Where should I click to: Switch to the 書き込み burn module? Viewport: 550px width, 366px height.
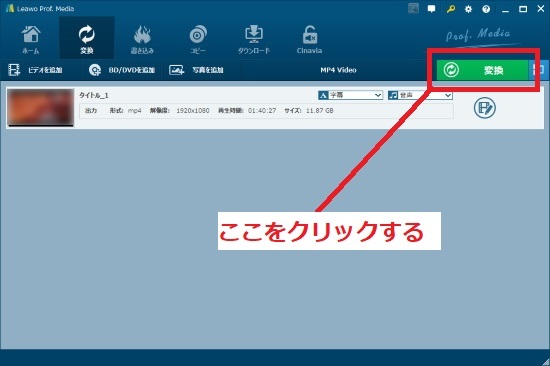click(x=142, y=39)
